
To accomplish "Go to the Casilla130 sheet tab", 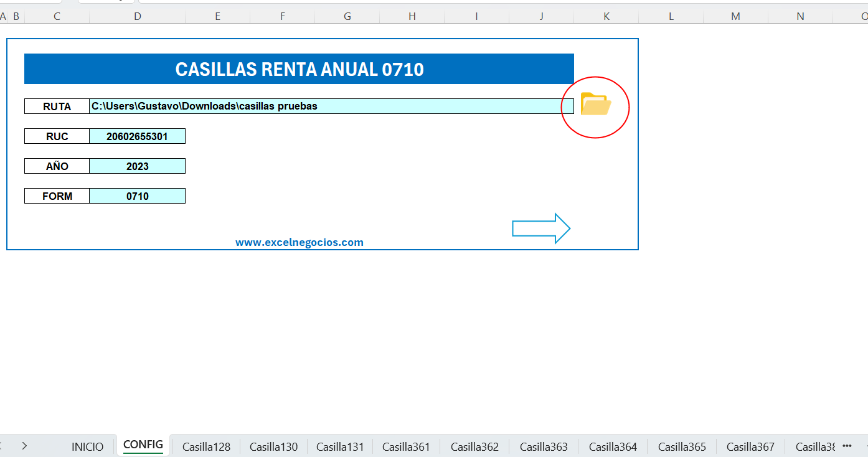I will 273,446.
